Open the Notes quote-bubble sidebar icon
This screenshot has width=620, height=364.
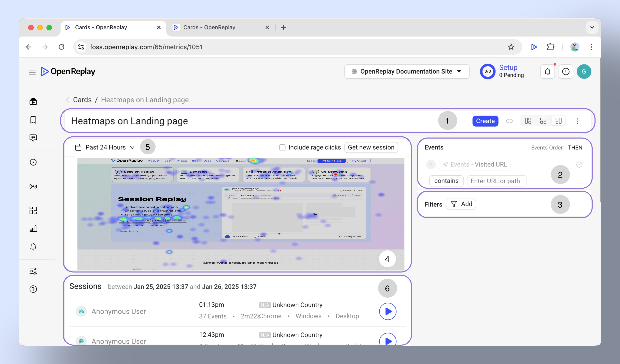[x=33, y=138]
